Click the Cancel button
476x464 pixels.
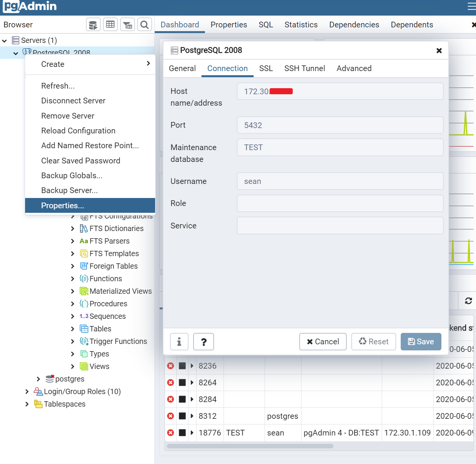click(x=323, y=342)
